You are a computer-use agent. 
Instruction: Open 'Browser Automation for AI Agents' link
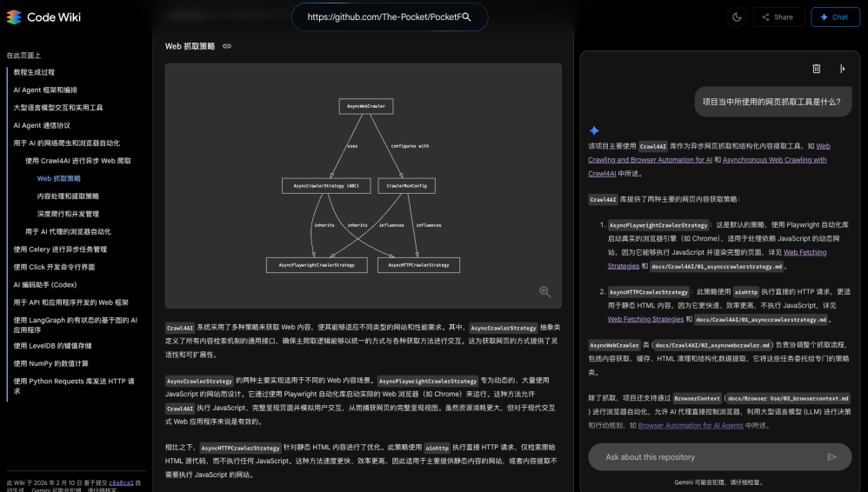pyautogui.click(x=691, y=426)
